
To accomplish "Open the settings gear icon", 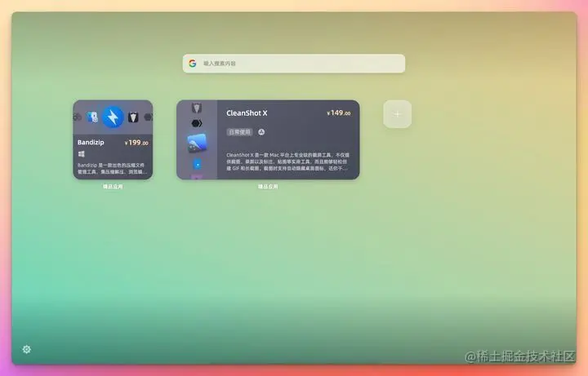I will (x=27, y=349).
